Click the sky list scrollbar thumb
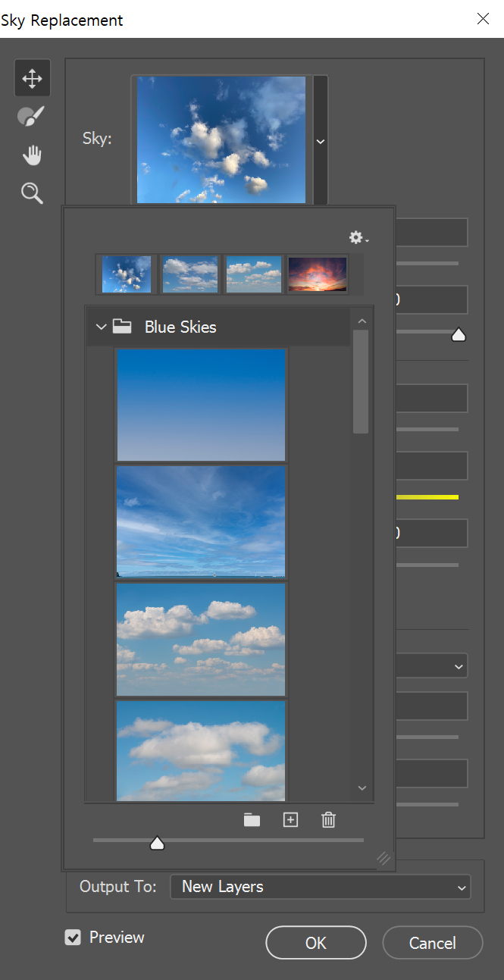 [x=361, y=381]
